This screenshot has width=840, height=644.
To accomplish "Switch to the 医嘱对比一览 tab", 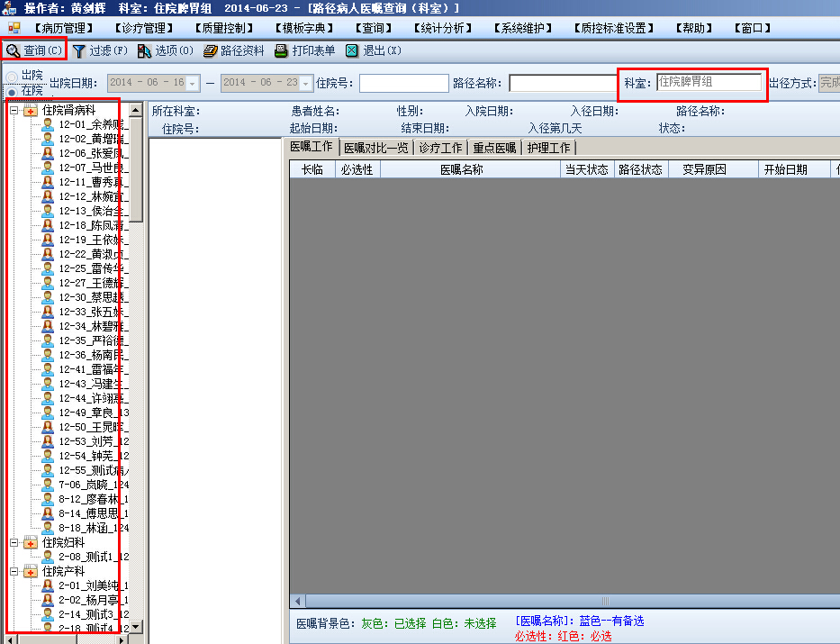I will point(376,148).
